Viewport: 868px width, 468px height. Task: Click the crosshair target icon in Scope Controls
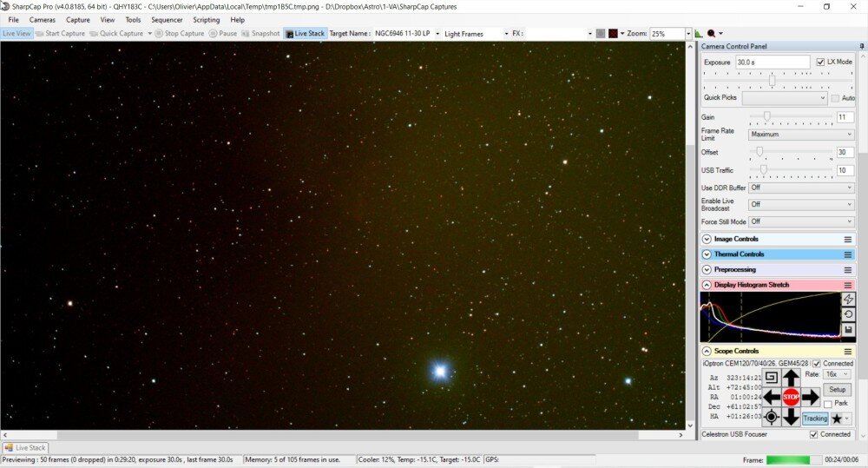(771, 417)
